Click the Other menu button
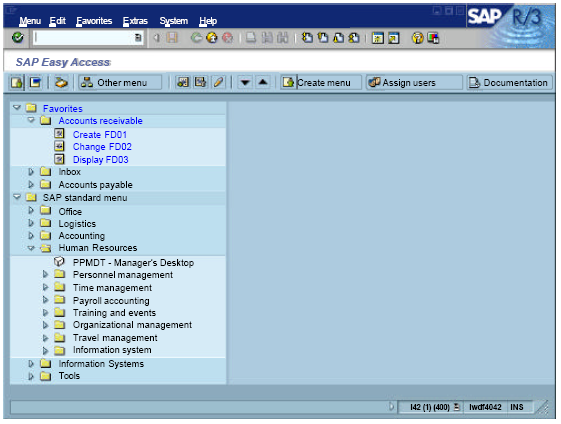561x424 pixels. (120, 83)
